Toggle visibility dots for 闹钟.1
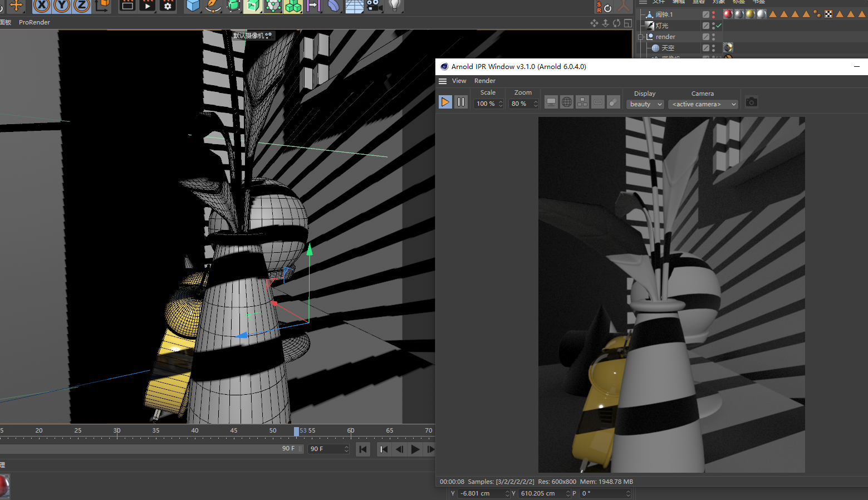This screenshot has width=868, height=500. (713, 14)
